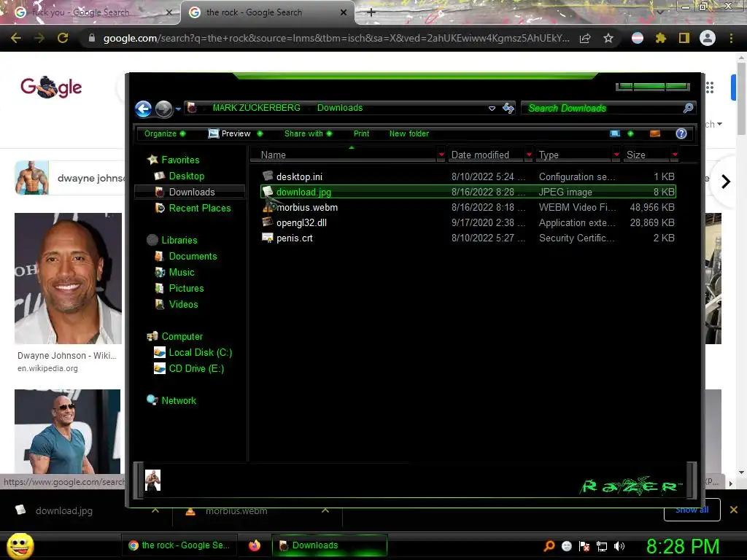Reload the Google search page
The height and width of the screenshot is (560, 747).
[63, 38]
